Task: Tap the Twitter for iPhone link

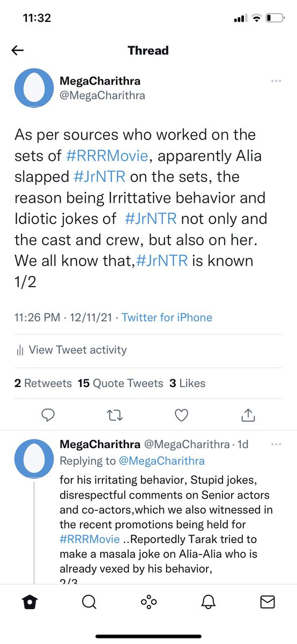Action: point(167,317)
